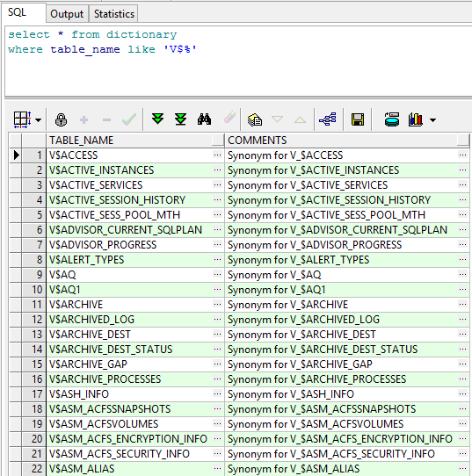Click the export results database icon
The height and width of the screenshot is (476, 472).
(392, 119)
